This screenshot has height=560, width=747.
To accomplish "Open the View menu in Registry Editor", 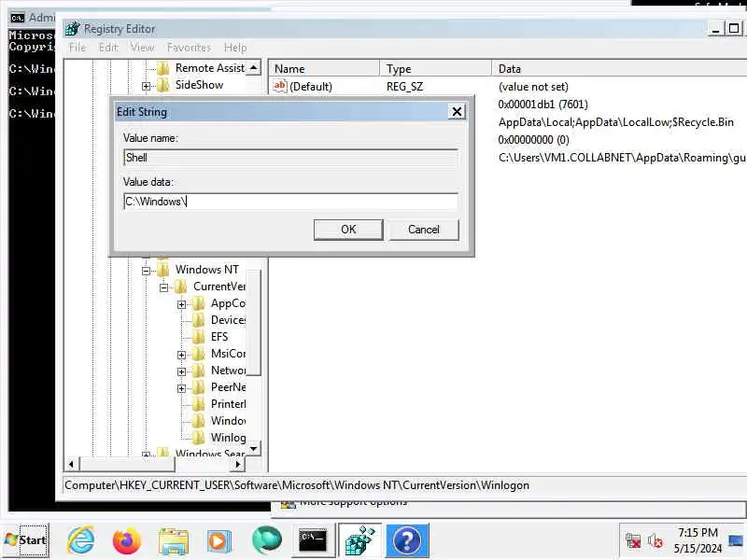I will click(x=142, y=48).
